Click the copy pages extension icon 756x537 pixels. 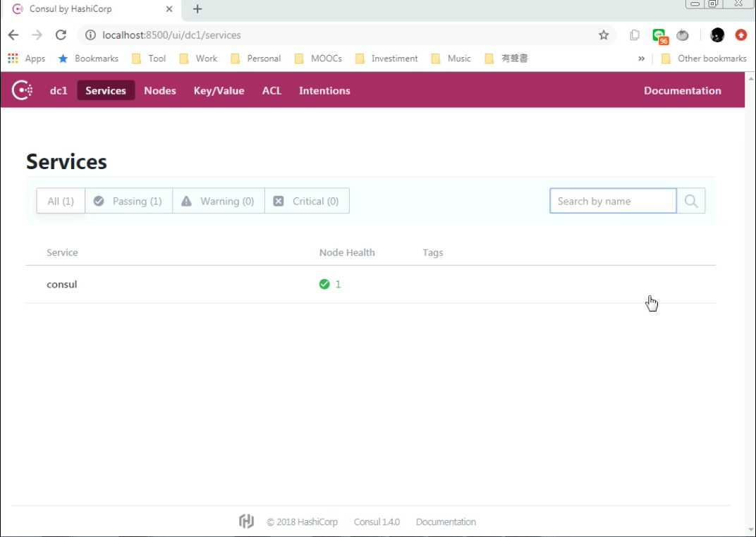635,35
